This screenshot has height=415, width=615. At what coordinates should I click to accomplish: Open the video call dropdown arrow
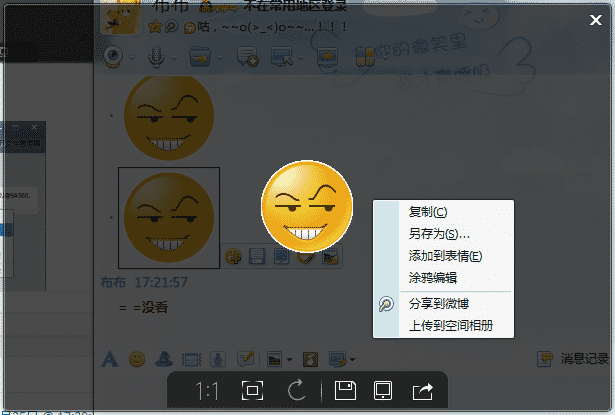coord(132,58)
